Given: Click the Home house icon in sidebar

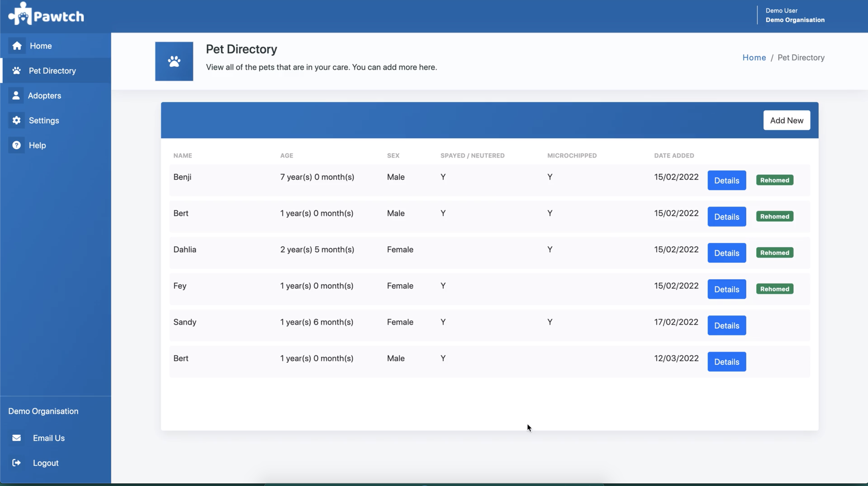Looking at the screenshot, I should click(17, 46).
